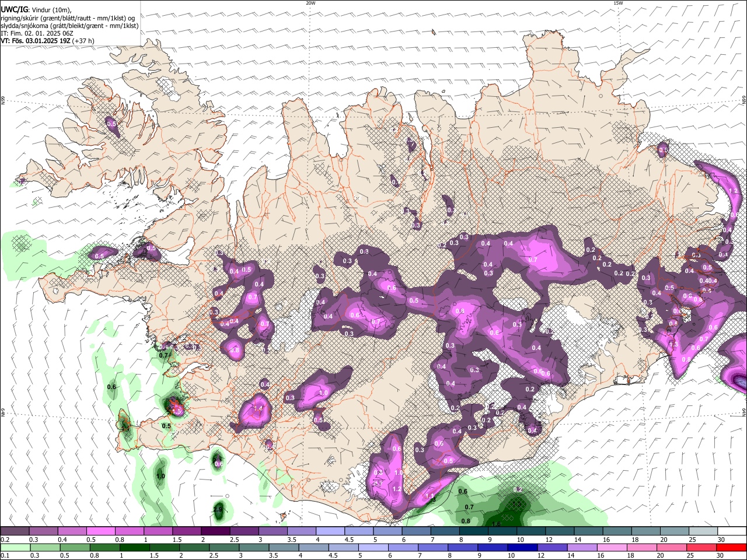Pick the red lower colour bar swatch after 30

tap(732, 547)
